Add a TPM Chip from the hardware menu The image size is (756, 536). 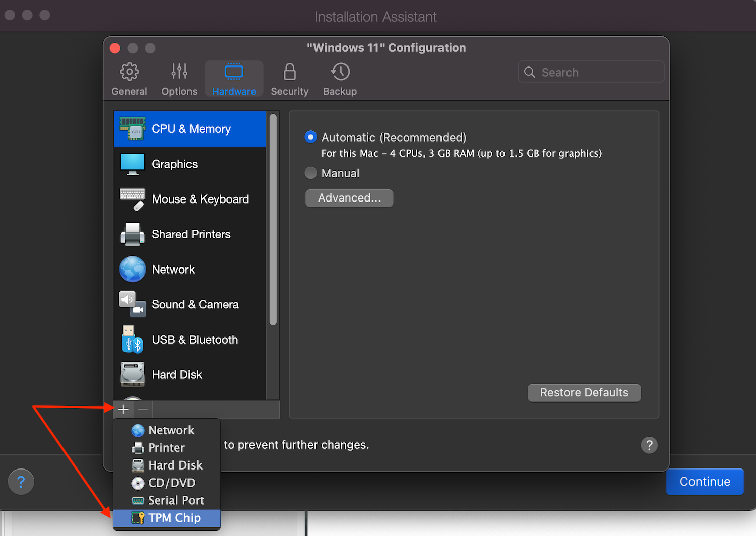click(x=174, y=517)
